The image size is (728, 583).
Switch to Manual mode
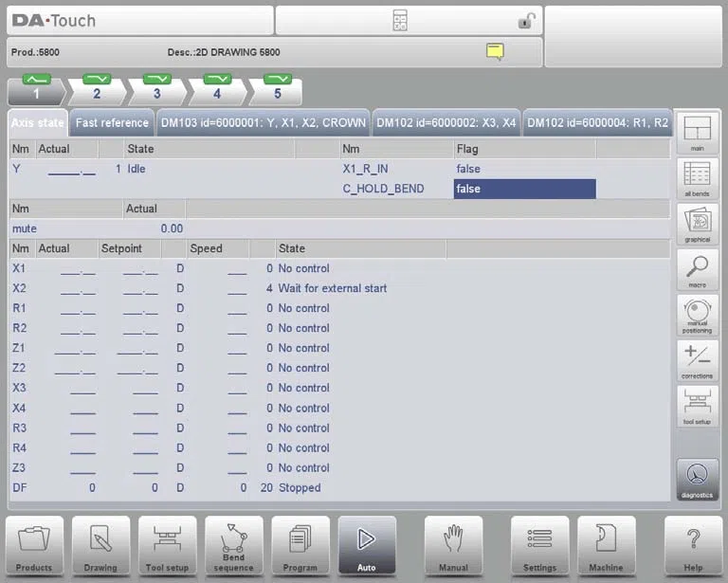[454, 546]
